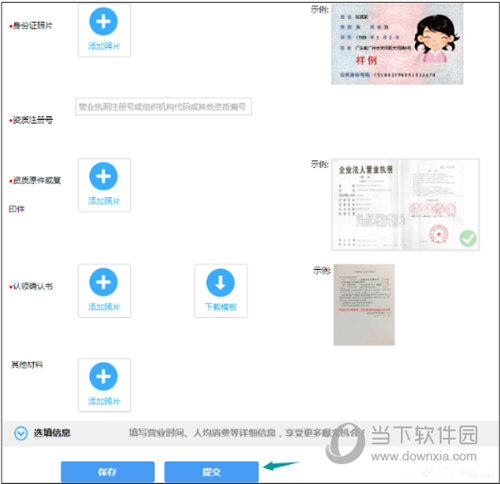Viewport: 500px width, 484px height.
Task: Click the 其他材料 label
Action: tap(27, 365)
